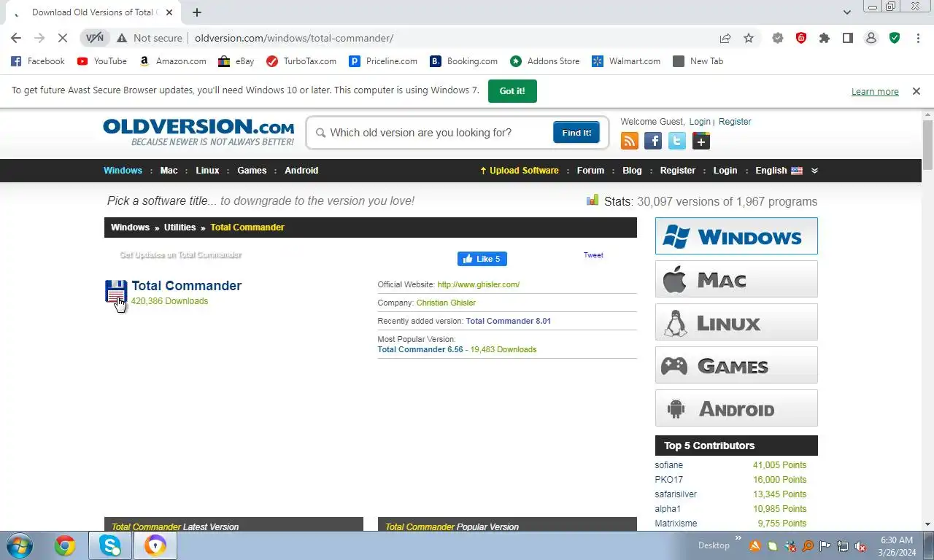
Task: Click the Tweet link
Action: pyautogui.click(x=593, y=255)
